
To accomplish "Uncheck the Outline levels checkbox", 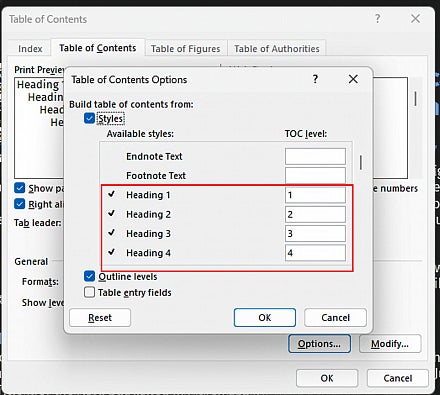I will (x=89, y=276).
